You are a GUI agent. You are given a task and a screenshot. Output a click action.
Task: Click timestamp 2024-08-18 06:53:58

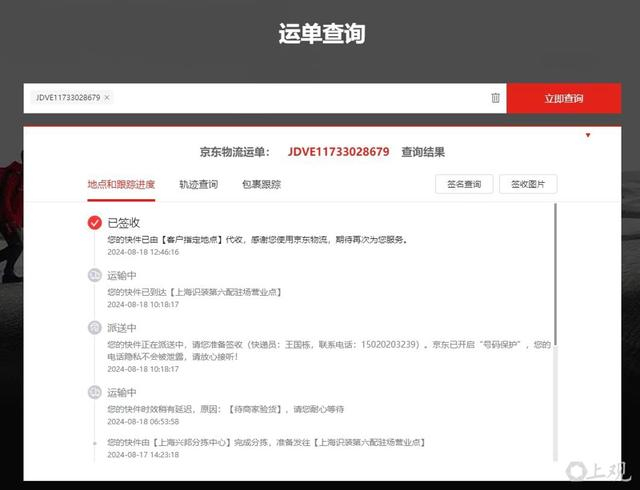(143, 421)
